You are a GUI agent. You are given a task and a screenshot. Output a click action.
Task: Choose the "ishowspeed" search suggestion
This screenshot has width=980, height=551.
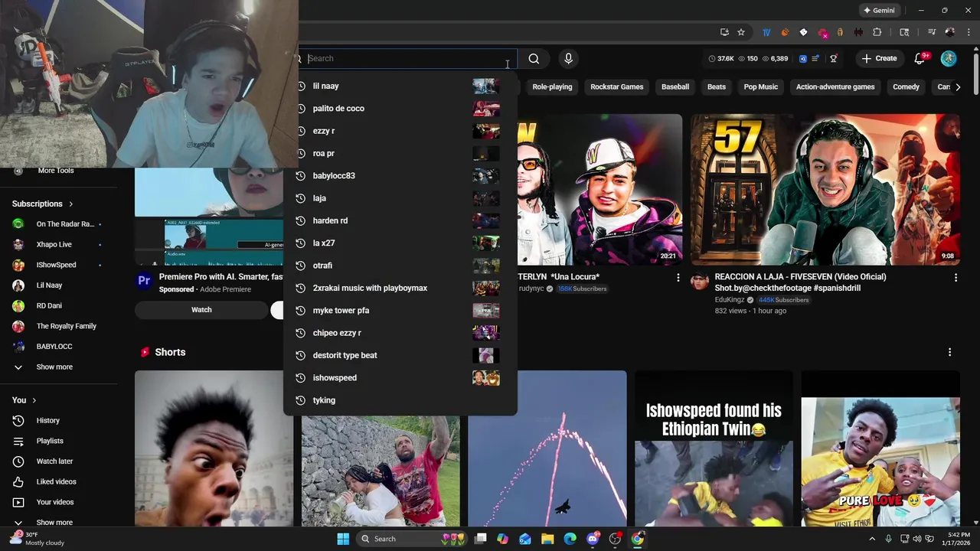point(400,378)
